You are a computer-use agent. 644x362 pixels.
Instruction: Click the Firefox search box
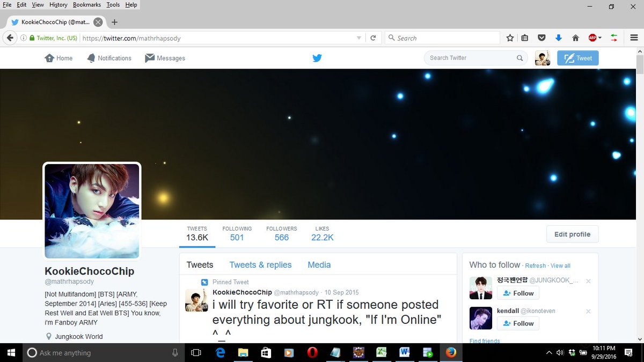[x=442, y=38]
